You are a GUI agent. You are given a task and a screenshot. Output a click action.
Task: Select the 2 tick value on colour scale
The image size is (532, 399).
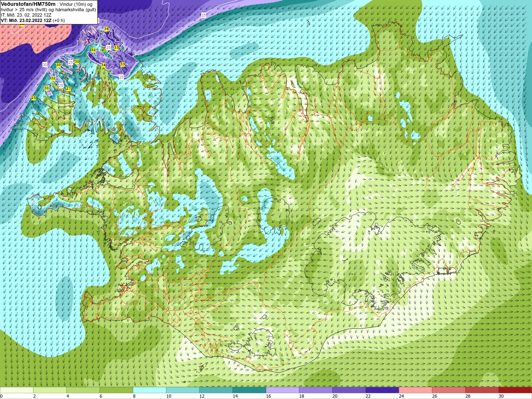34,396
